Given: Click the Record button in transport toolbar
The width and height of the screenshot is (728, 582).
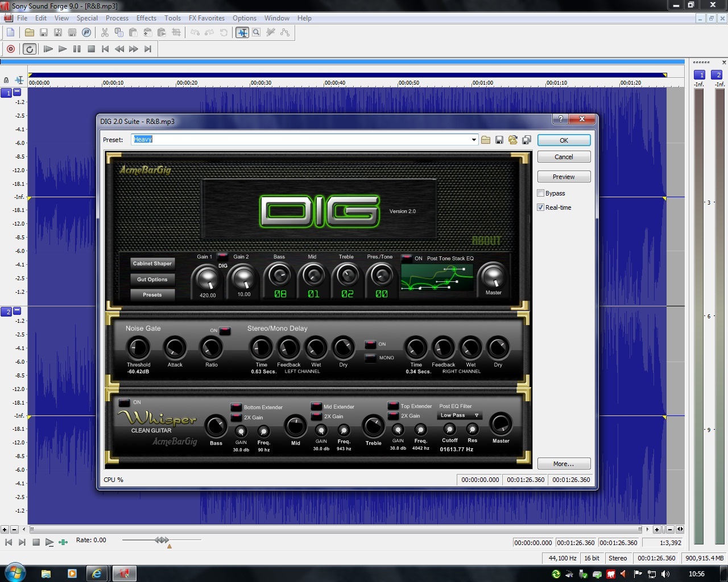Looking at the screenshot, I should tap(10, 49).
